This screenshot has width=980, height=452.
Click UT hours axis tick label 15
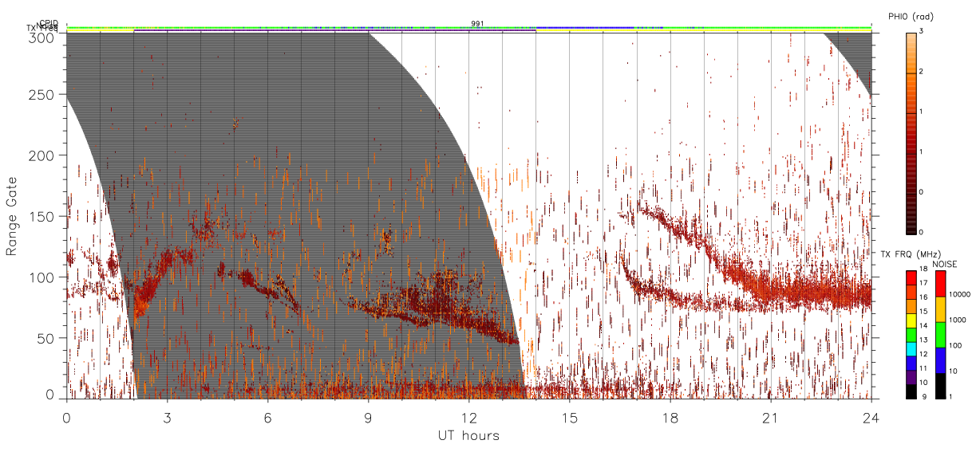coord(569,417)
